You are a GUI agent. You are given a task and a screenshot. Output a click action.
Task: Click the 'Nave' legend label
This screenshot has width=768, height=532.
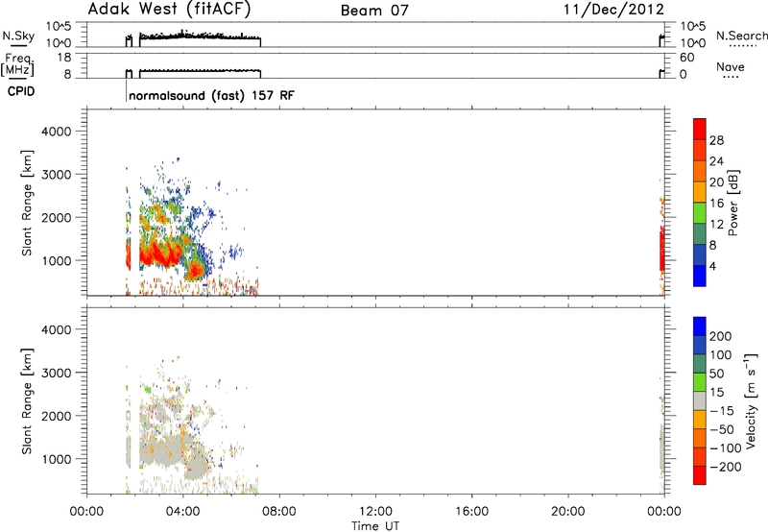click(x=731, y=67)
